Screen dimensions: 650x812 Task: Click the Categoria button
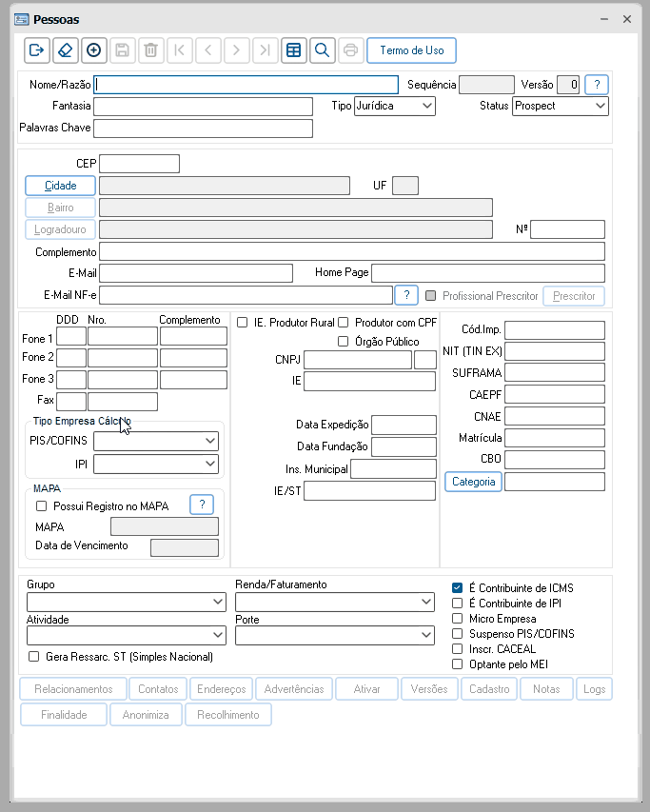pyautogui.click(x=474, y=482)
